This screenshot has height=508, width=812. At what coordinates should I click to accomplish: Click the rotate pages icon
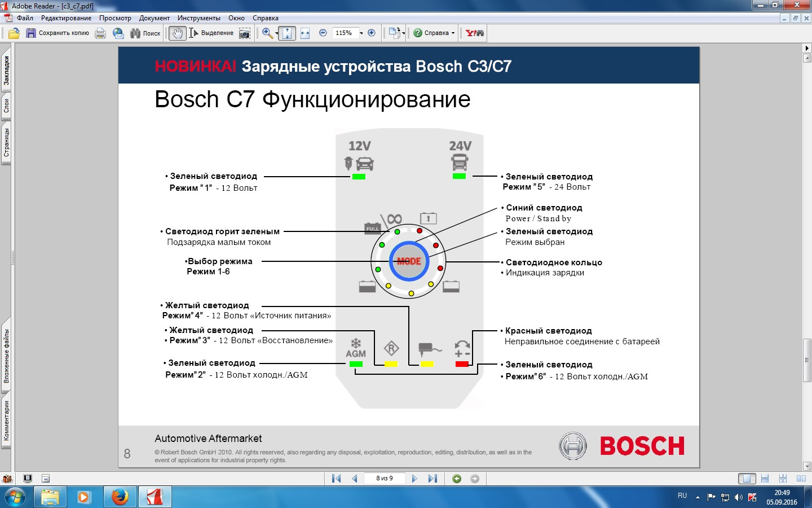tap(394, 33)
